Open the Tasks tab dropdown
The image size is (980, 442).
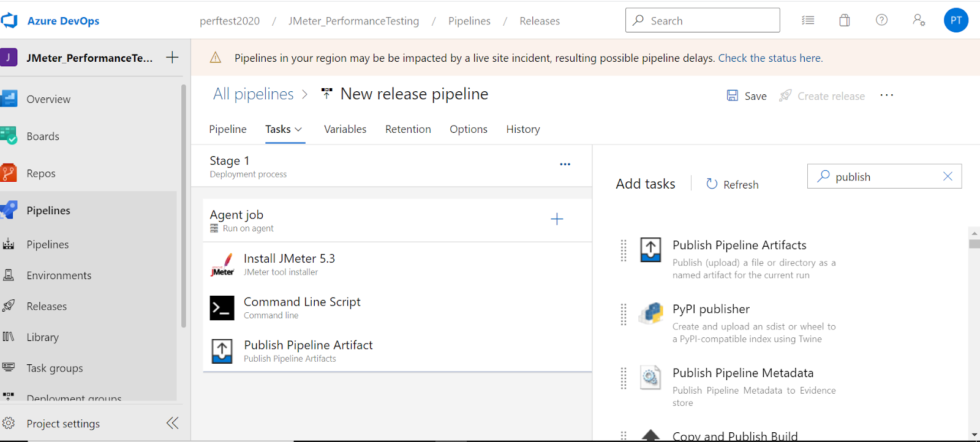[284, 129]
